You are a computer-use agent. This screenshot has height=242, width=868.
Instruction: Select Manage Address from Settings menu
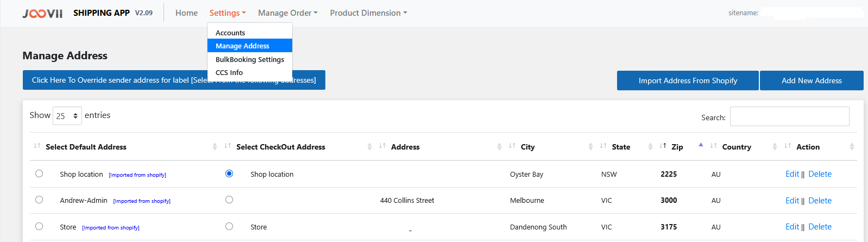242,46
